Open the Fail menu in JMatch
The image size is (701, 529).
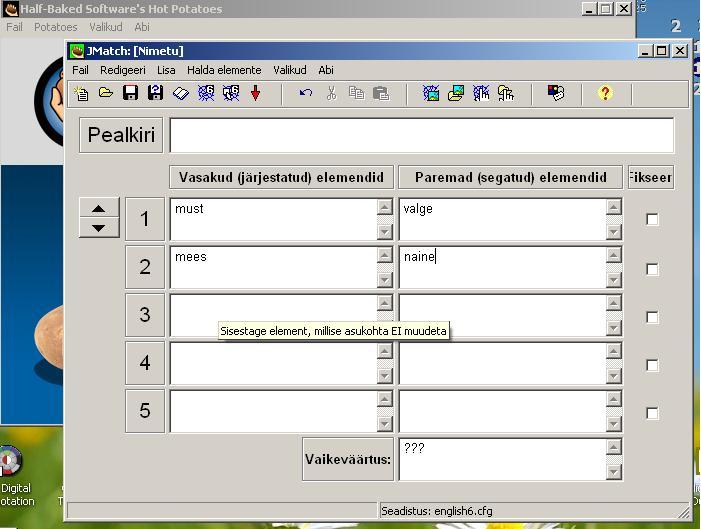tap(80, 70)
